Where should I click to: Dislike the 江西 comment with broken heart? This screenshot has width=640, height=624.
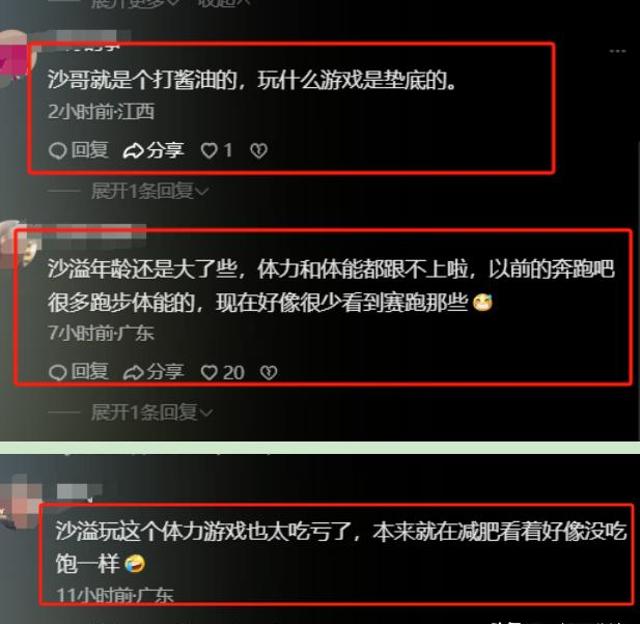coord(259,151)
